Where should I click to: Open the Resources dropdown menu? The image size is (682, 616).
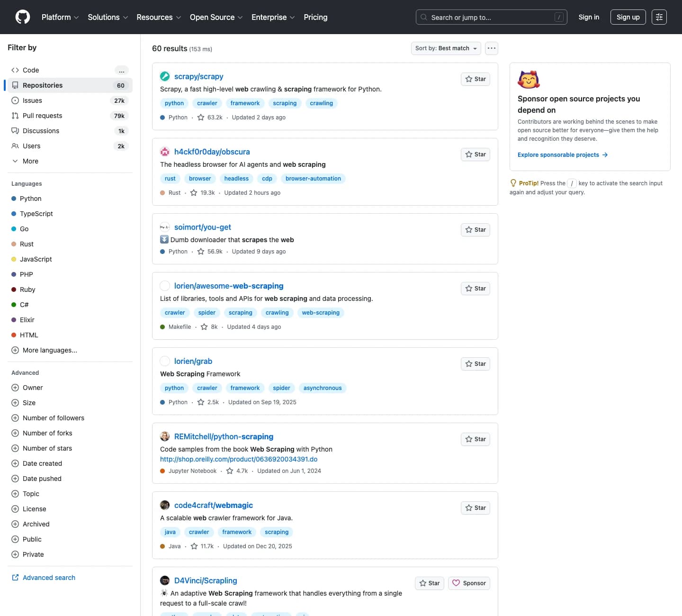click(x=159, y=17)
